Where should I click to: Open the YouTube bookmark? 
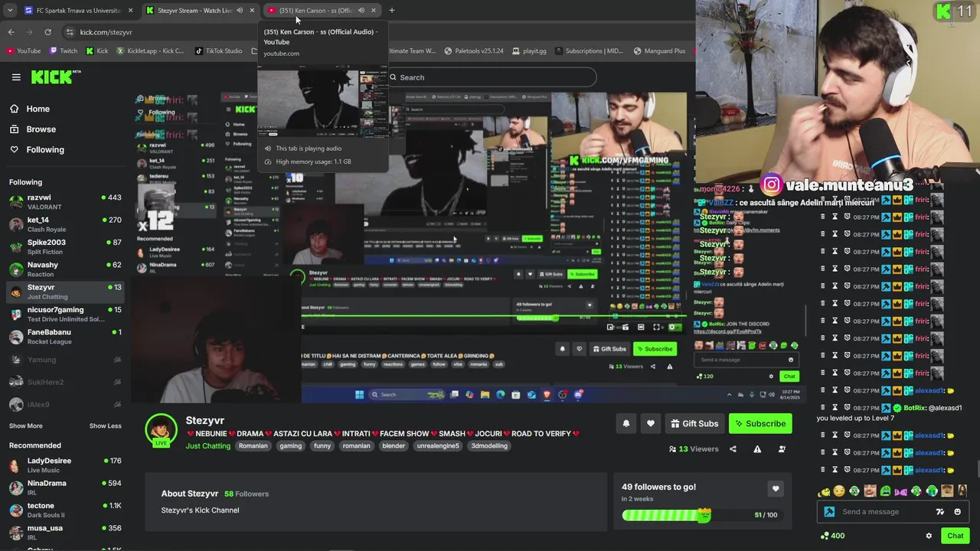pos(23,51)
